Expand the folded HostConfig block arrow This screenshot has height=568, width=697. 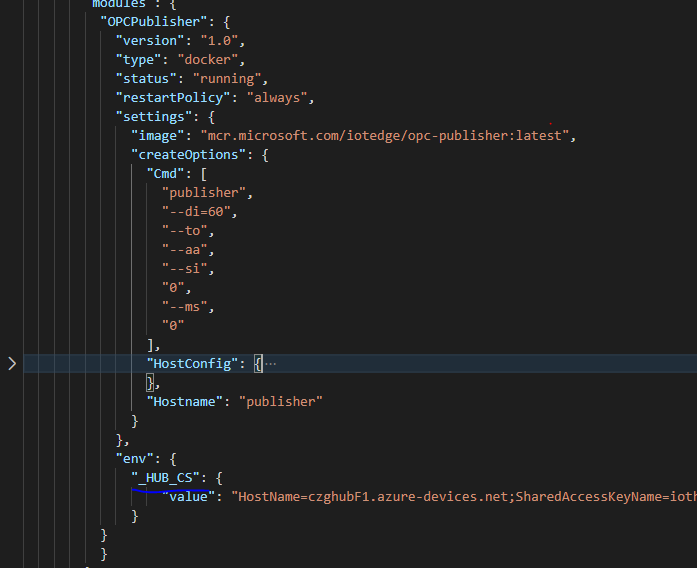12,364
